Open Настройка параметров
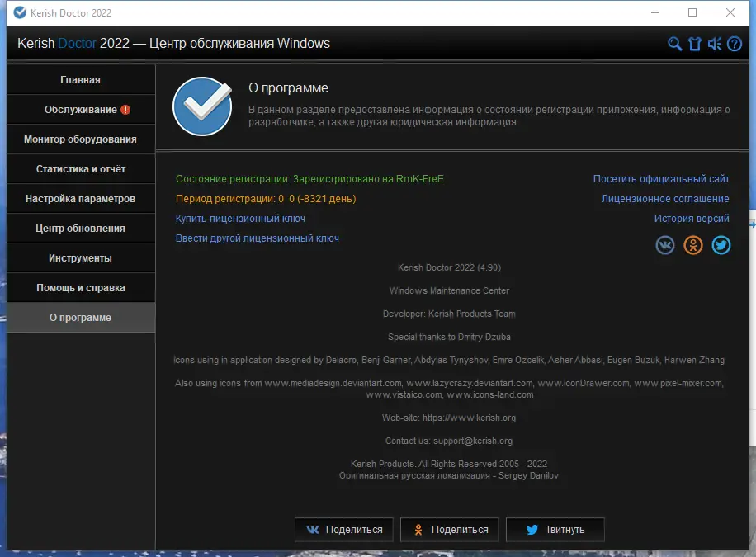The width and height of the screenshot is (756, 557). (81, 199)
